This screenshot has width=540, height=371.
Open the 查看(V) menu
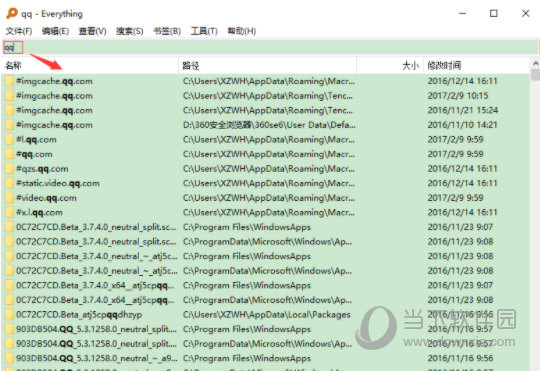click(92, 31)
